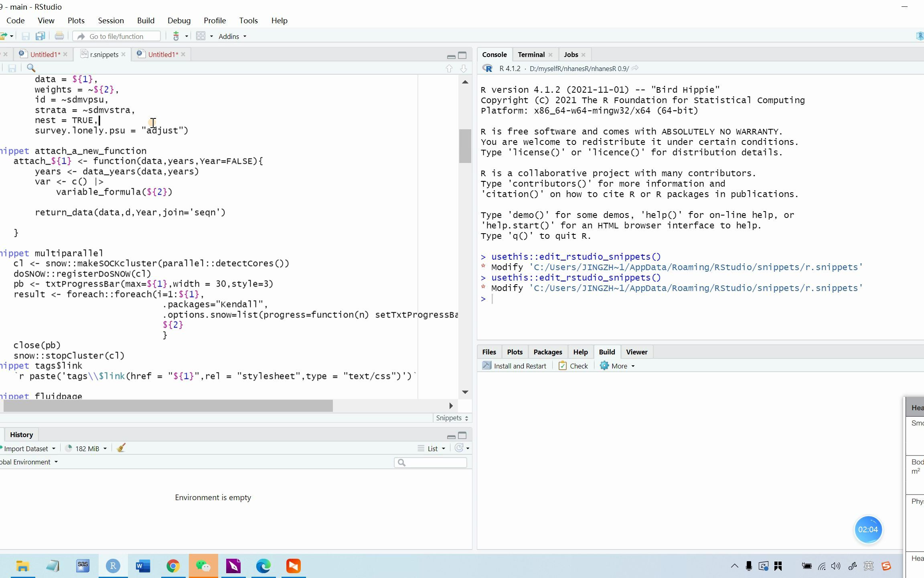
Task: Run Check in Build pane
Action: [x=573, y=366]
